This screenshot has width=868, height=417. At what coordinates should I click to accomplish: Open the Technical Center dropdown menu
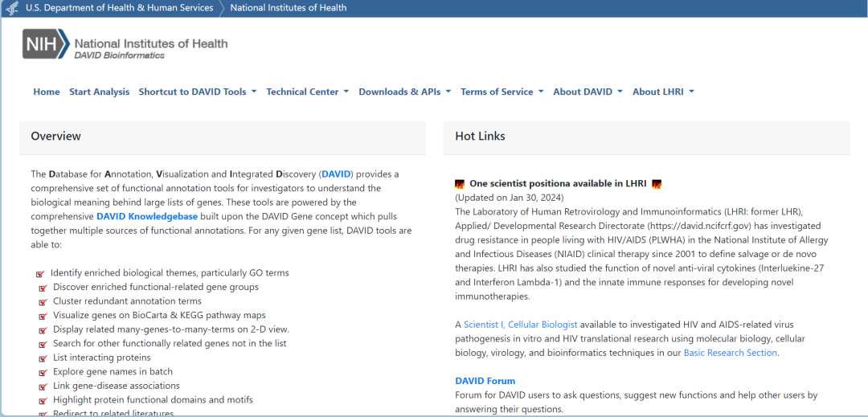click(307, 92)
